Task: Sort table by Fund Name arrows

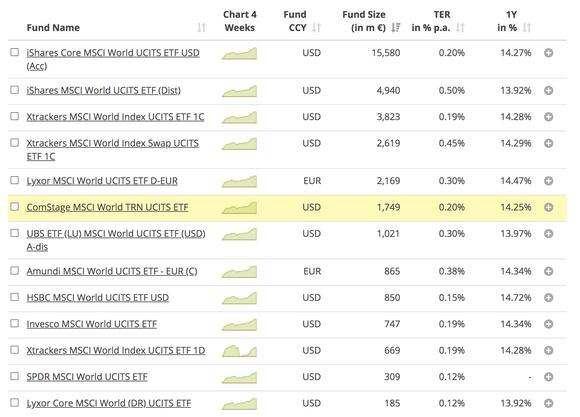Action: click(201, 27)
